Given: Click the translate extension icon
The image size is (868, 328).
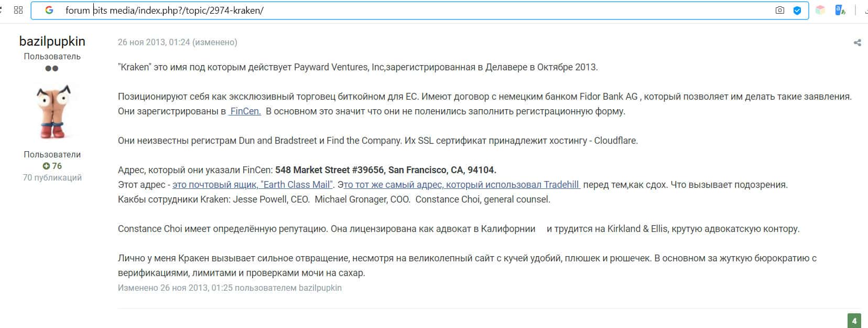Looking at the screenshot, I should coord(840,10).
